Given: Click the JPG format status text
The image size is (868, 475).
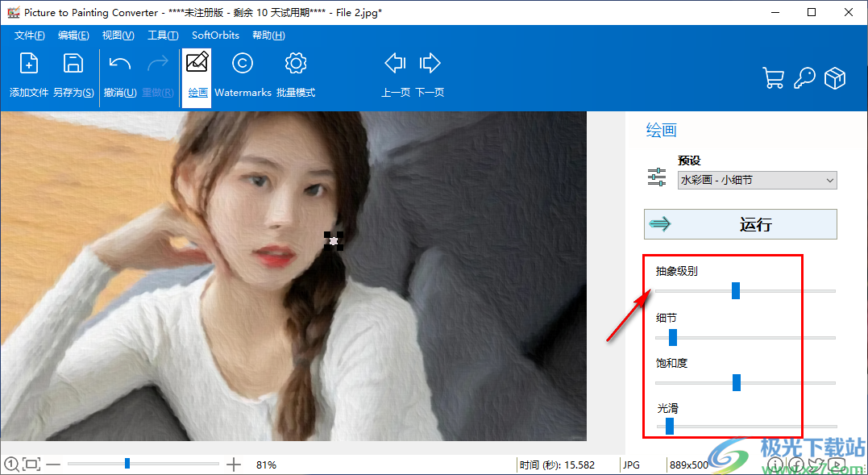Looking at the screenshot, I should point(632,465).
